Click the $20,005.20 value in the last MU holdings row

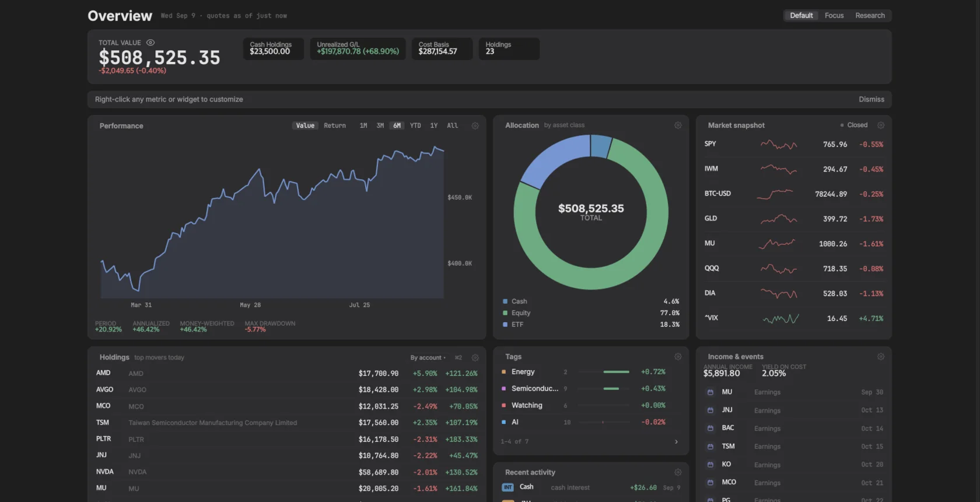[379, 489]
